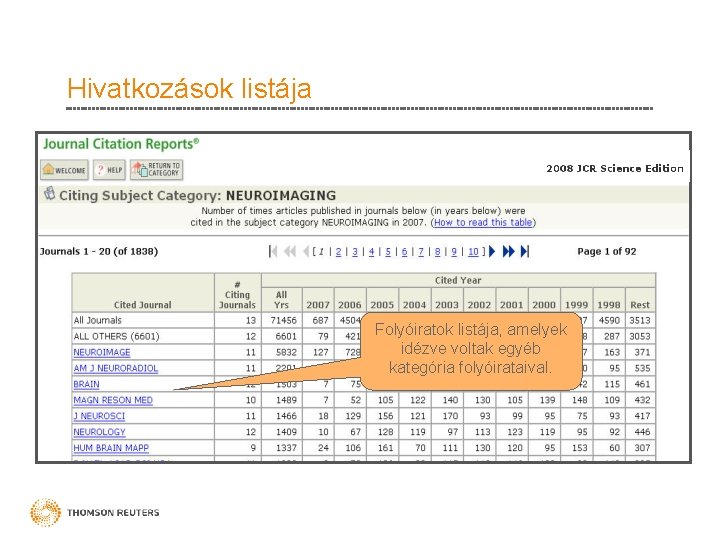Open Help with the question mark button
The height and width of the screenshot is (540, 720).
[109, 170]
